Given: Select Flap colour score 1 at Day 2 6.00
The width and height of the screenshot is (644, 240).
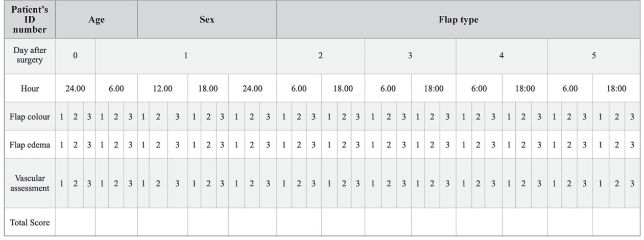Looking at the screenshot, I should tap(284, 117).
